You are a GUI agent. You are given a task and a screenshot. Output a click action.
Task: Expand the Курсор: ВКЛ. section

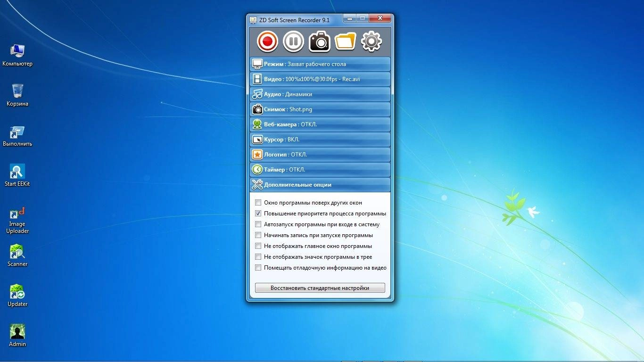320,140
